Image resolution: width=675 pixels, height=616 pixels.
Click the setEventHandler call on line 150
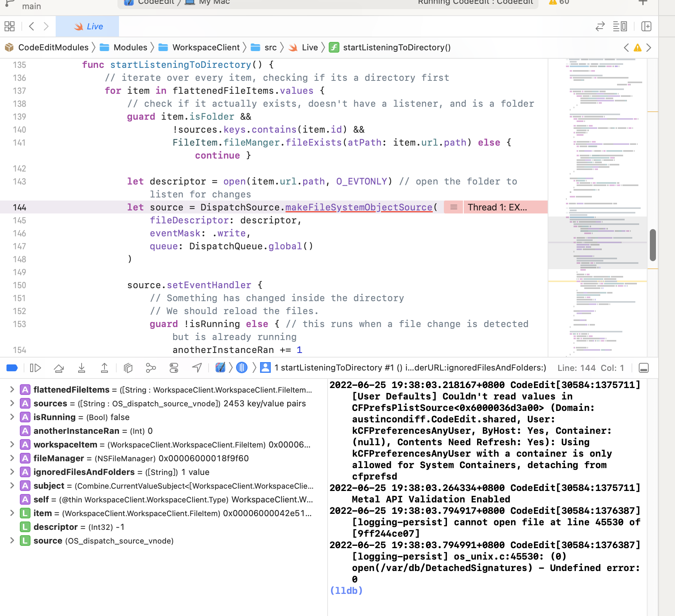(209, 285)
